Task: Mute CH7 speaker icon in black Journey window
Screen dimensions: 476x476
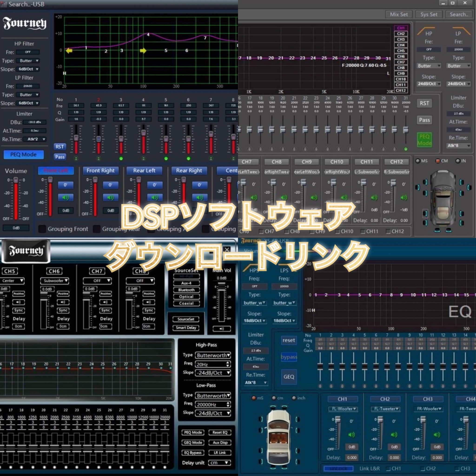Action: point(106,302)
